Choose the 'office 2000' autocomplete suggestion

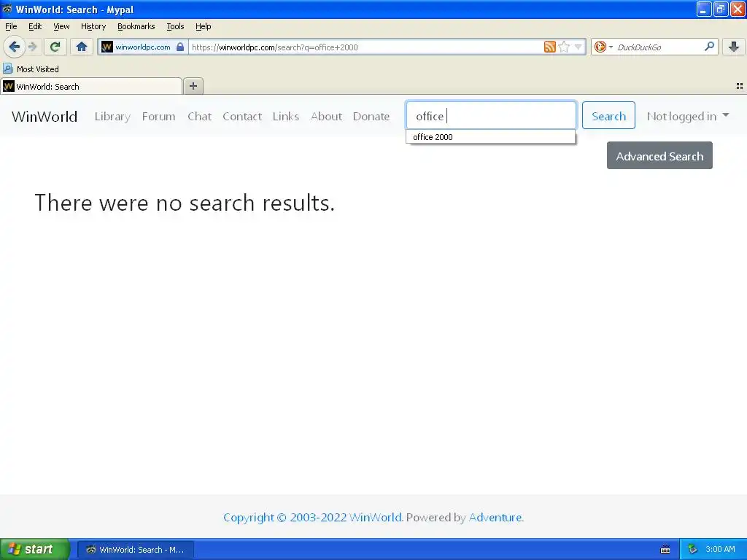pos(491,137)
